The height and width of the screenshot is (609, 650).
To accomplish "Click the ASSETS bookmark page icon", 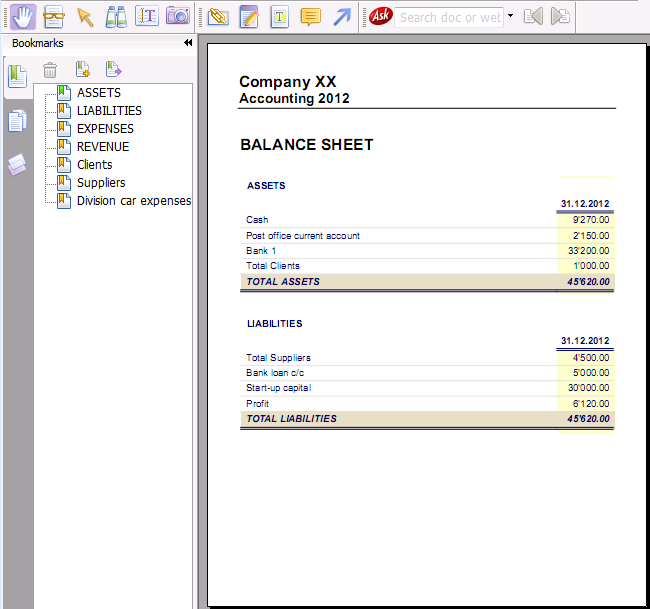I will (64, 93).
